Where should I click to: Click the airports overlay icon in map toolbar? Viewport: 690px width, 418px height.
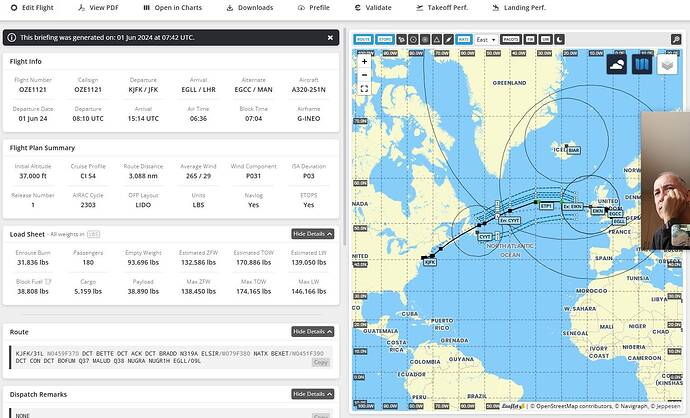(x=401, y=40)
